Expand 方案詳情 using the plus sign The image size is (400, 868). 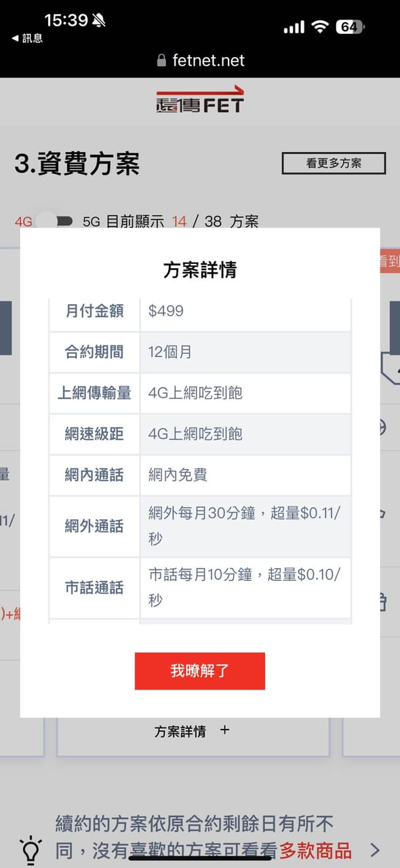pos(224,731)
